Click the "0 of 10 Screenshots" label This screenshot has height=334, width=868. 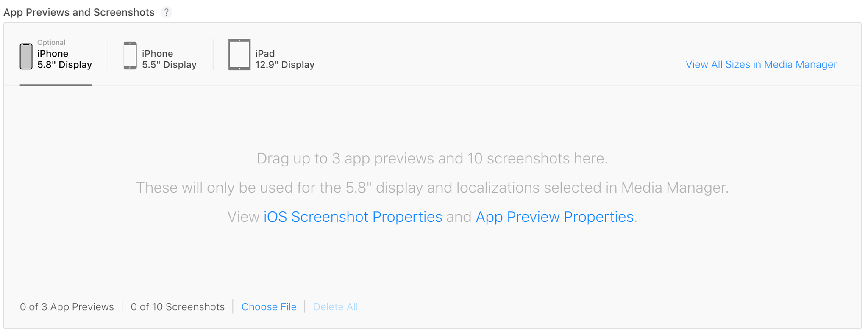178,306
